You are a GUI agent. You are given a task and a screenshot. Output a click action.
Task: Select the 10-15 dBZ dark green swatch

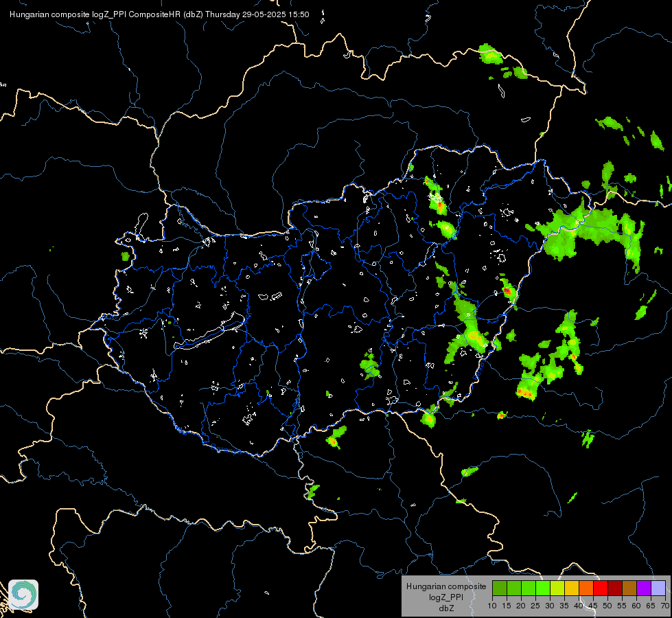tap(500, 588)
